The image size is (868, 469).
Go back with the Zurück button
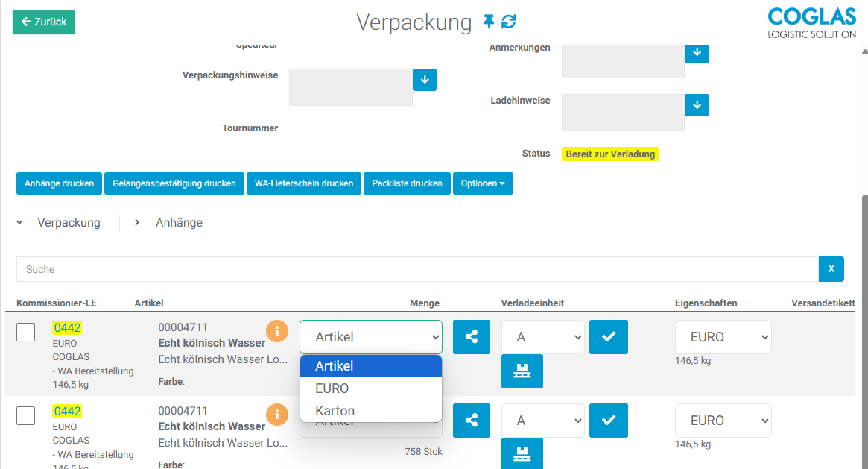(x=44, y=22)
